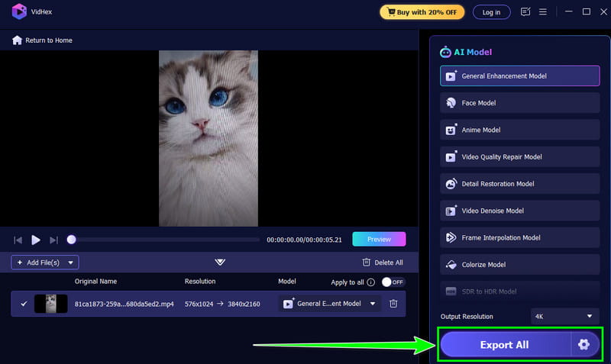Click the resolution value 3840x2160
Image resolution: width=611 pixels, height=364 pixels.
[x=244, y=304]
